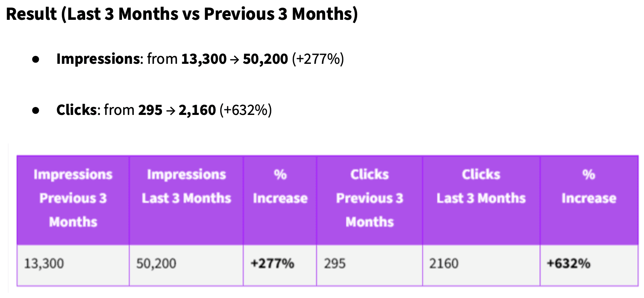The height and width of the screenshot is (298, 644).
Task: Select the Impressions Previous 3 Months header cell
Action: pos(73,198)
